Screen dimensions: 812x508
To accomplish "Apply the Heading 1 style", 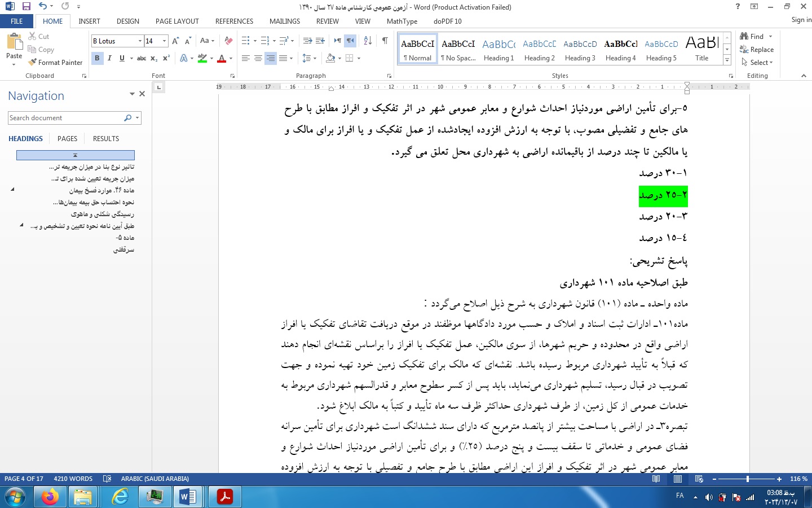I will tap(498, 50).
